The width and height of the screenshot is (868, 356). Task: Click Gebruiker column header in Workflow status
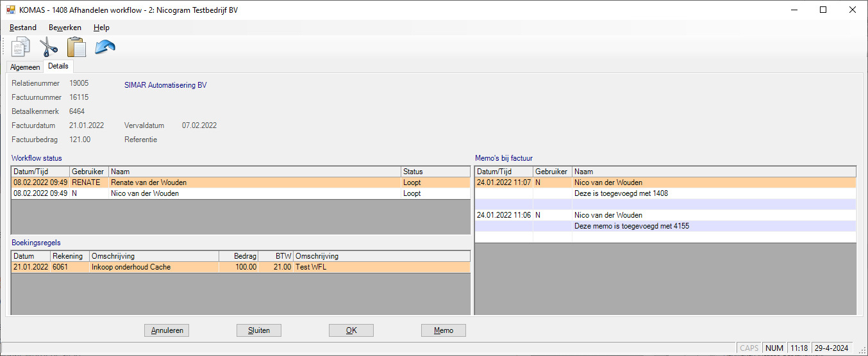tap(88, 172)
